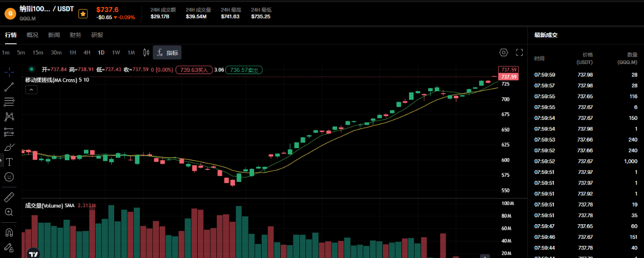Switch to the 财务 tab
Viewport: 644px width, 258px height.
(x=75, y=35)
